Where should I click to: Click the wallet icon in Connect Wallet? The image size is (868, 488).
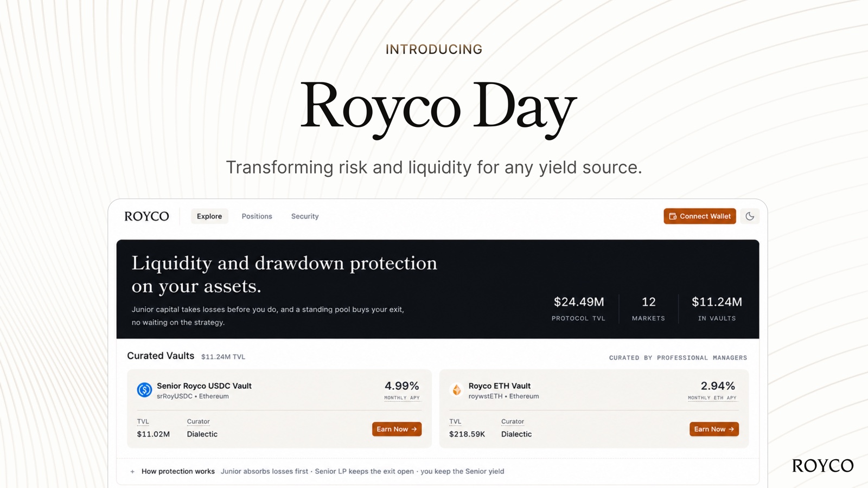click(x=673, y=216)
